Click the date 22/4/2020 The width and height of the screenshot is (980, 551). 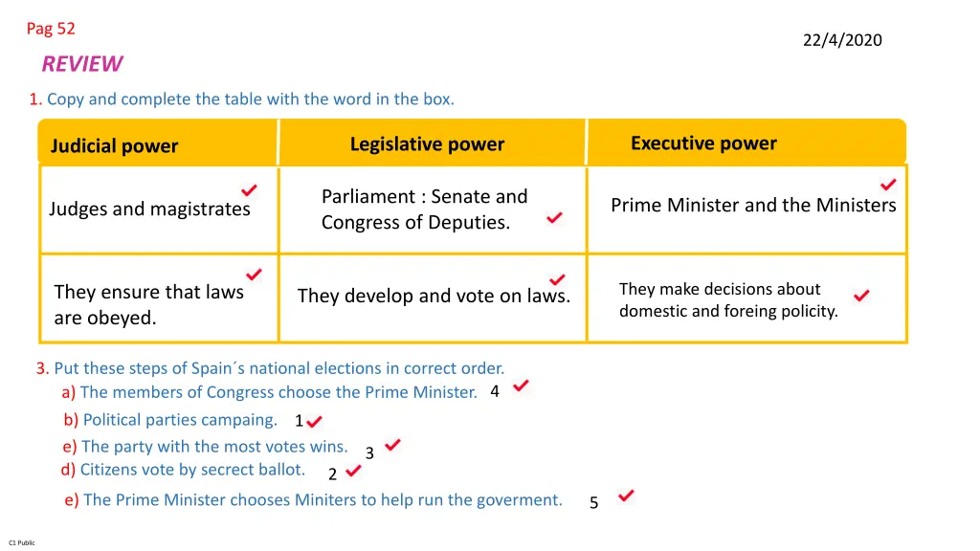pos(842,40)
